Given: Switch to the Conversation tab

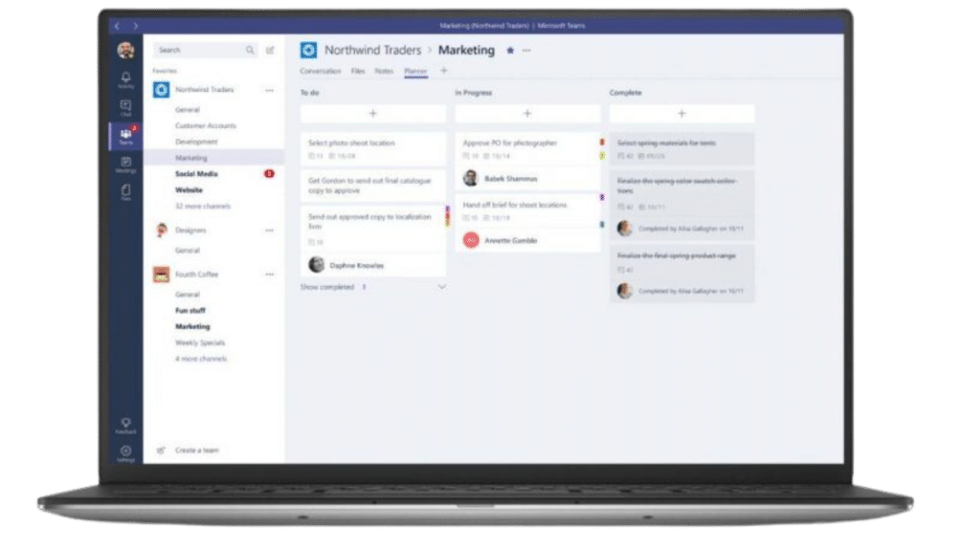Looking at the screenshot, I should click(x=320, y=71).
